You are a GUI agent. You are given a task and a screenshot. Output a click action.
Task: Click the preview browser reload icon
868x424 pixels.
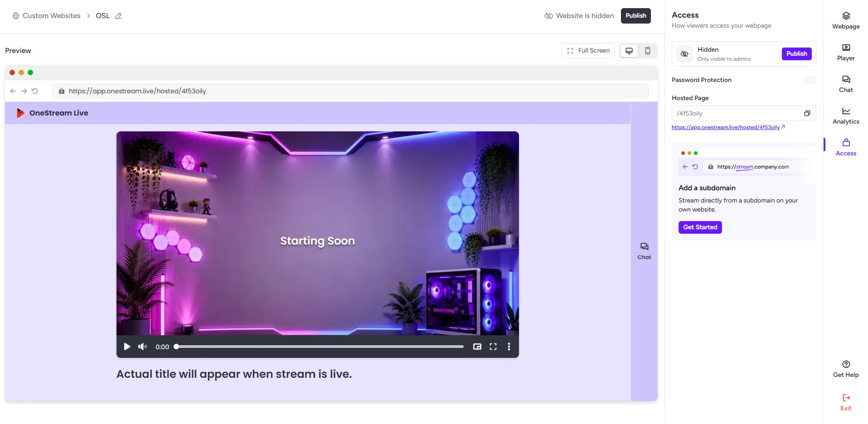tap(34, 91)
